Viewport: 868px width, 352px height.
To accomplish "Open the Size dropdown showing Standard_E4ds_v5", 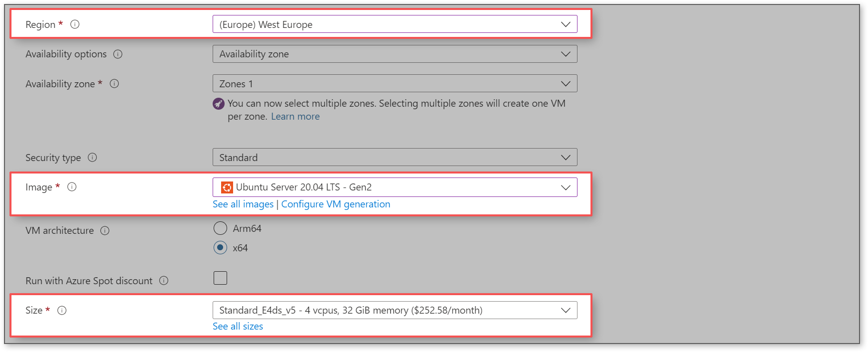I will 395,310.
